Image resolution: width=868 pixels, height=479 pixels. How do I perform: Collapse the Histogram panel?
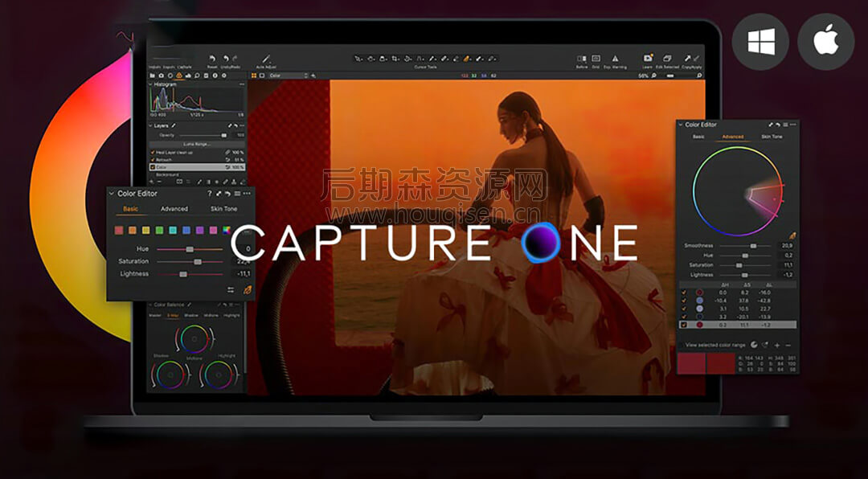tap(150, 84)
